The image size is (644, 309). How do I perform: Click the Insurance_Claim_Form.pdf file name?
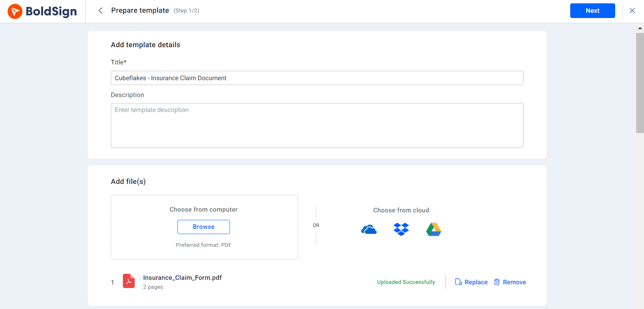tap(182, 278)
